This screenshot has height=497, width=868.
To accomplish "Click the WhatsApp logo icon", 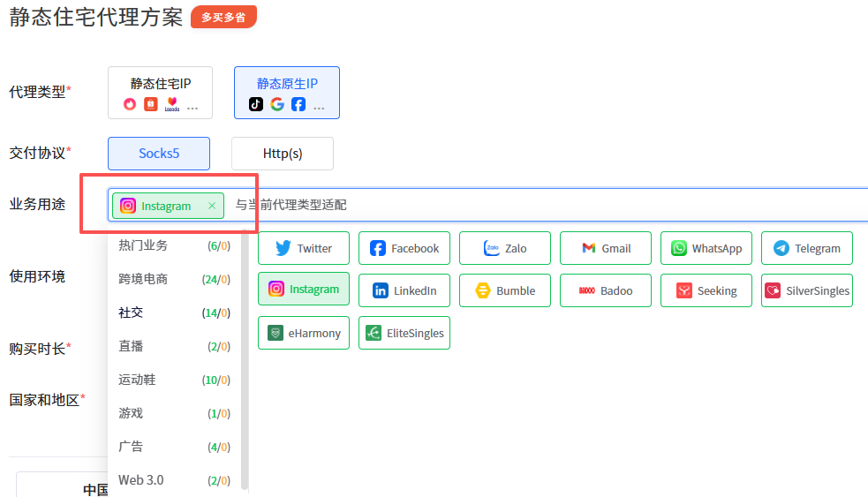I will pyautogui.click(x=679, y=248).
